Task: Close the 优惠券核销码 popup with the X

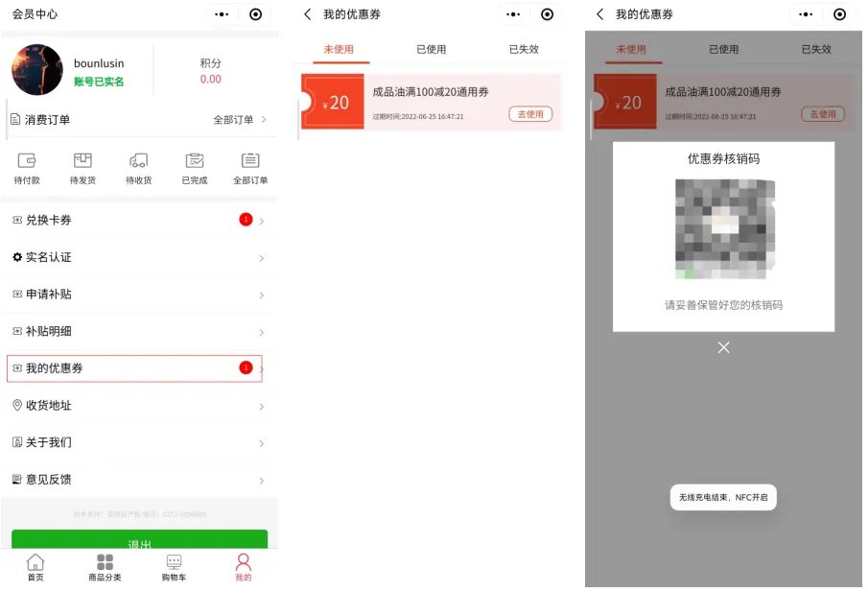Action: pos(723,347)
